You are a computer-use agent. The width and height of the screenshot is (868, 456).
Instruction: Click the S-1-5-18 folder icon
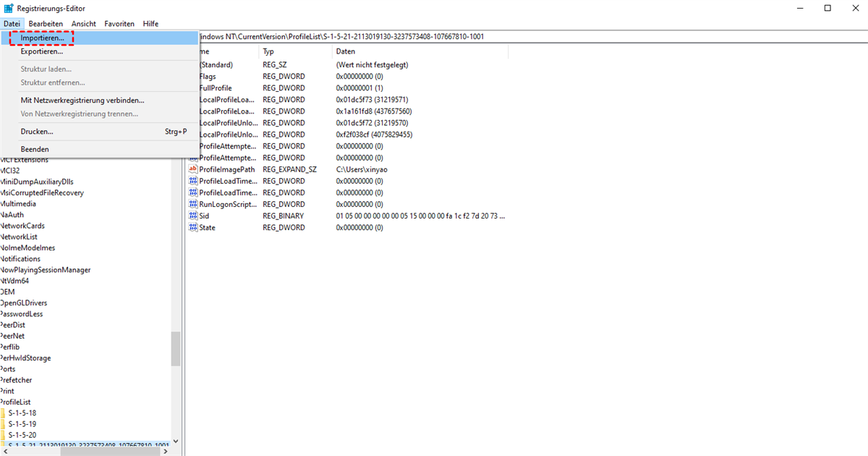[x=3, y=413]
